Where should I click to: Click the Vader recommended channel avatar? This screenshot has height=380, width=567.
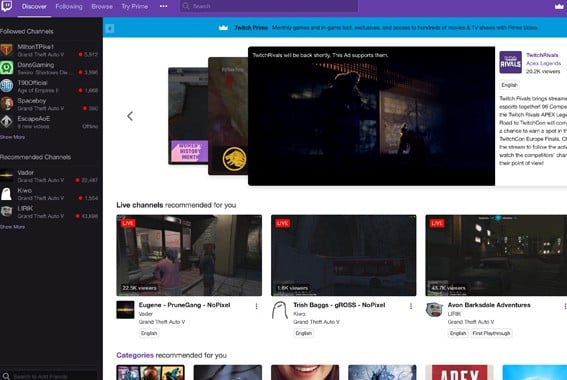(7, 176)
